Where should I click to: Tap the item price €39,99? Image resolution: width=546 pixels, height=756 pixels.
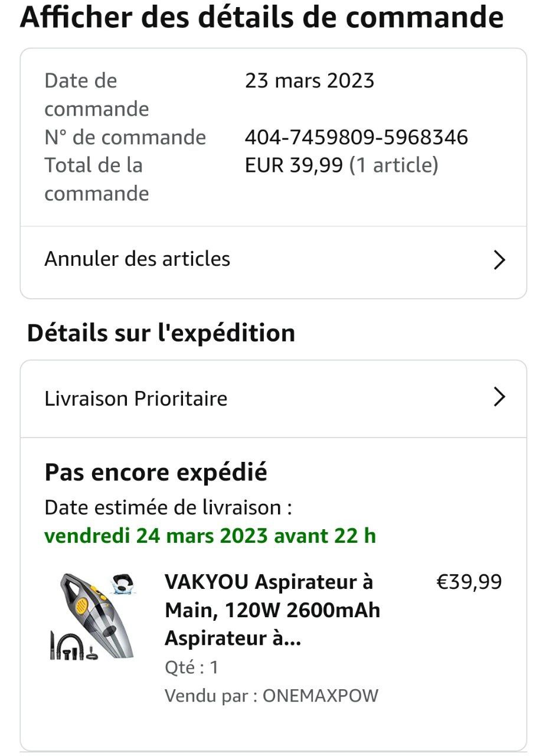(469, 582)
